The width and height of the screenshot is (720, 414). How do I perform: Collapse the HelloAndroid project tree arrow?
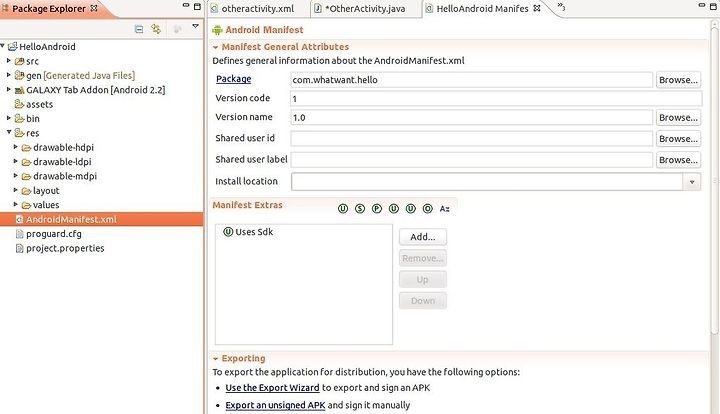pyautogui.click(x=3, y=45)
